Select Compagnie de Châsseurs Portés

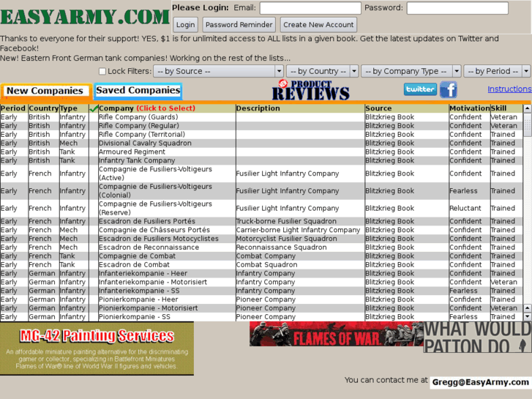(154, 230)
